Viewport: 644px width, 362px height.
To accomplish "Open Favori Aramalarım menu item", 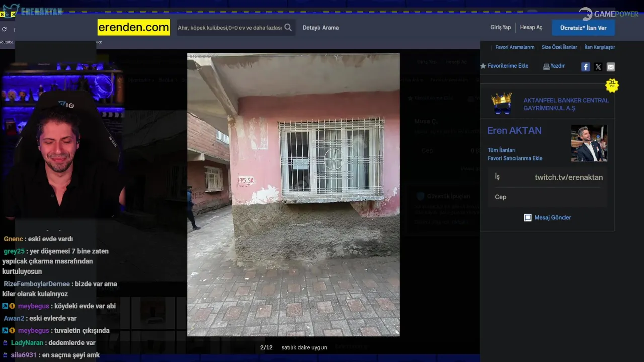I will [x=515, y=47].
